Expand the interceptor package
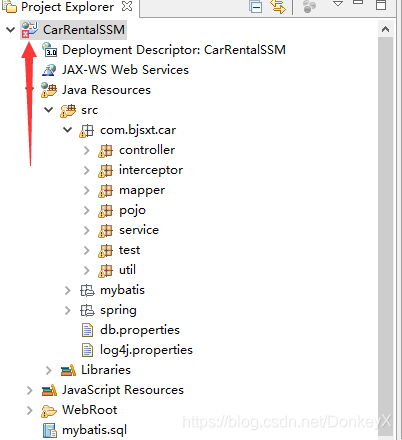This screenshot has width=402, height=440. pos(87,170)
